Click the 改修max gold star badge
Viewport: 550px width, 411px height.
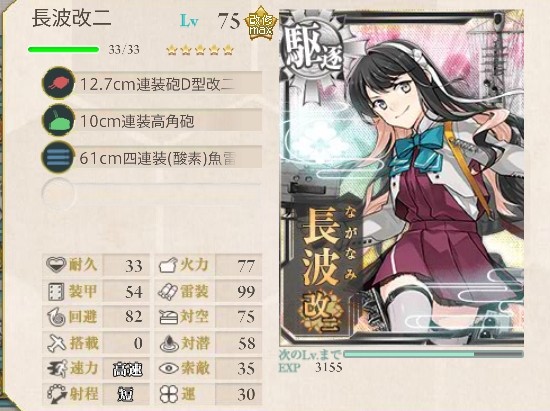tap(261, 23)
